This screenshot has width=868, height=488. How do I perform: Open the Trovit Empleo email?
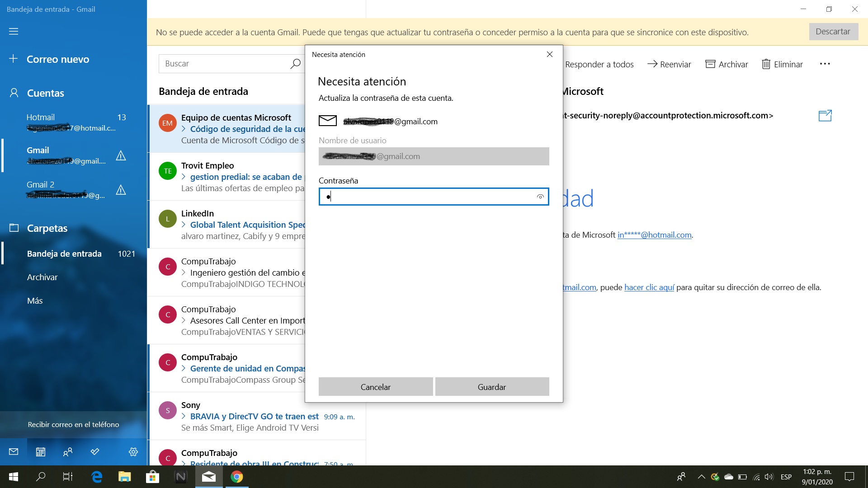pos(226,177)
